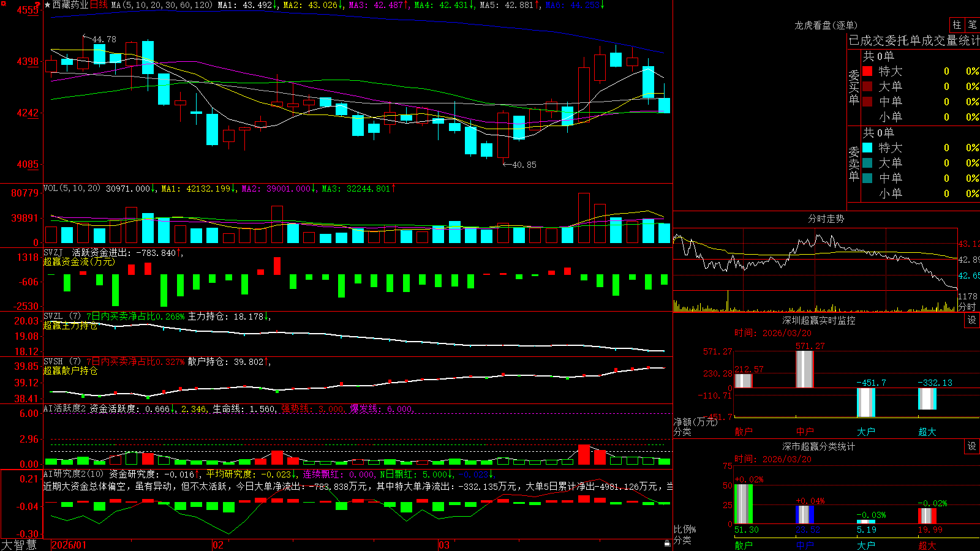Click the low price marker 40.85
The height and width of the screenshot is (551, 980).
click(524, 165)
